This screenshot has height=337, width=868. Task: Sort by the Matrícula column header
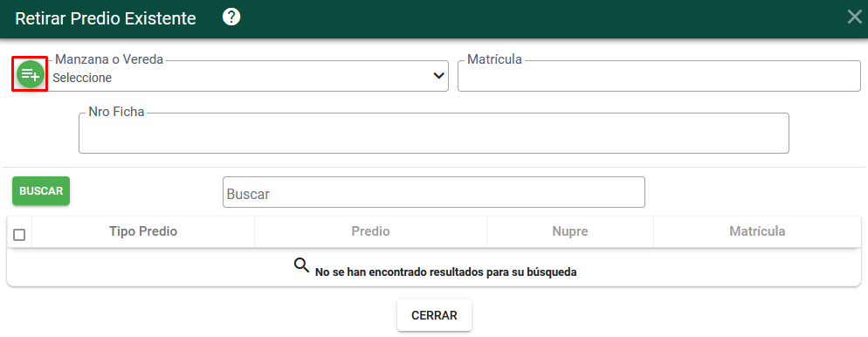(757, 231)
